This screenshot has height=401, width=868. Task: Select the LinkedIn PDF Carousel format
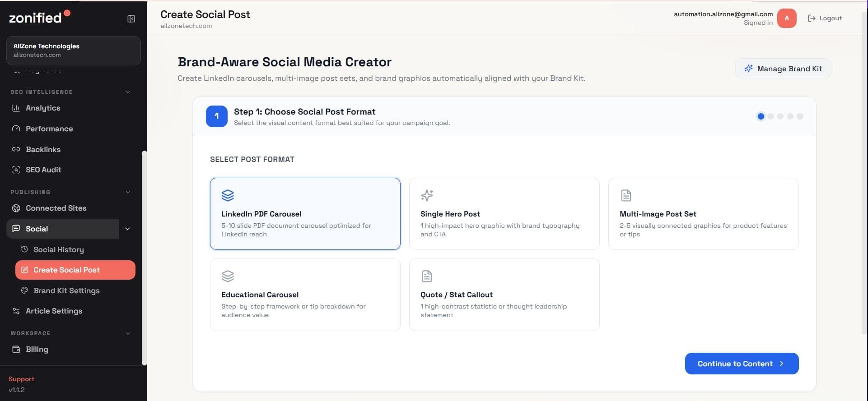click(x=305, y=213)
